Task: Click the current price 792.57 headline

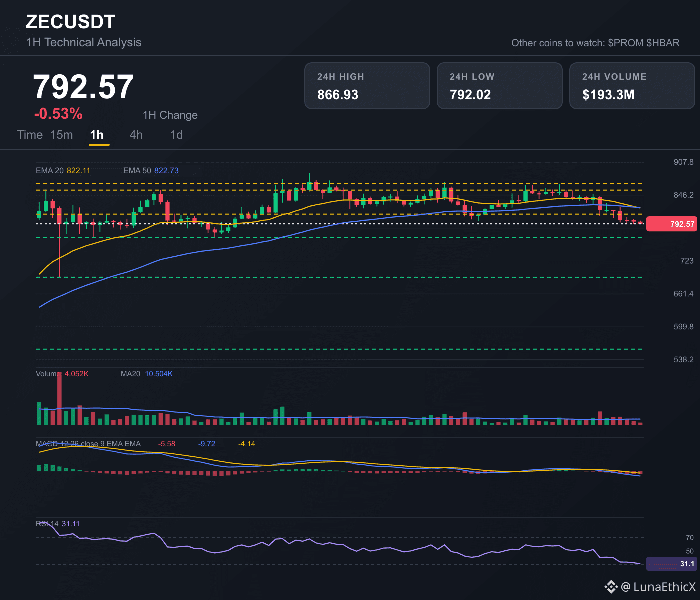Action: pyautogui.click(x=83, y=87)
